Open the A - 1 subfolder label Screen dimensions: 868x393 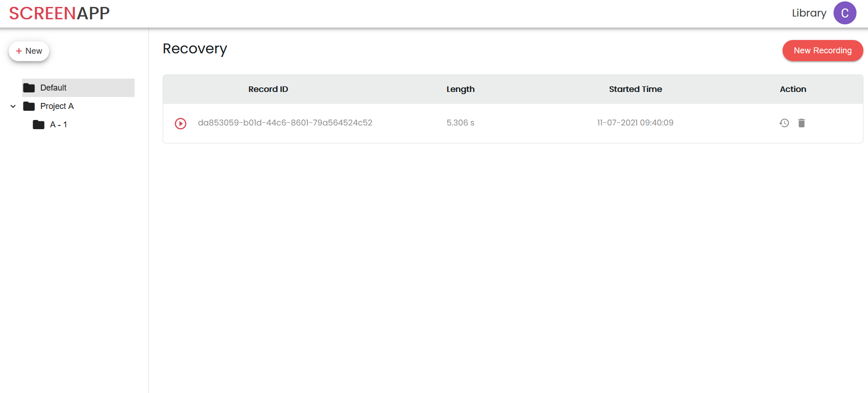(58, 125)
